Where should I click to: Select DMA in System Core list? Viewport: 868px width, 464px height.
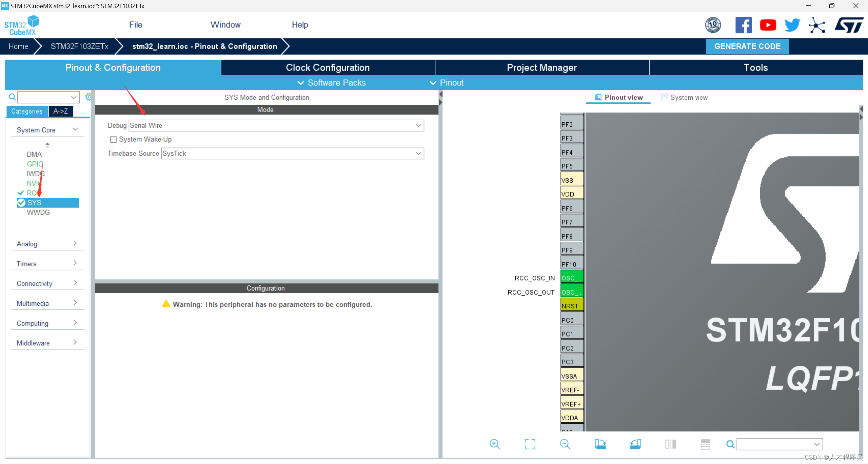click(34, 154)
